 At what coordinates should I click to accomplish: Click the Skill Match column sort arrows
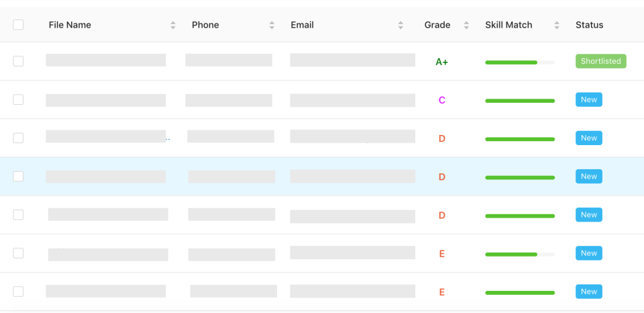(x=557, y=26)
